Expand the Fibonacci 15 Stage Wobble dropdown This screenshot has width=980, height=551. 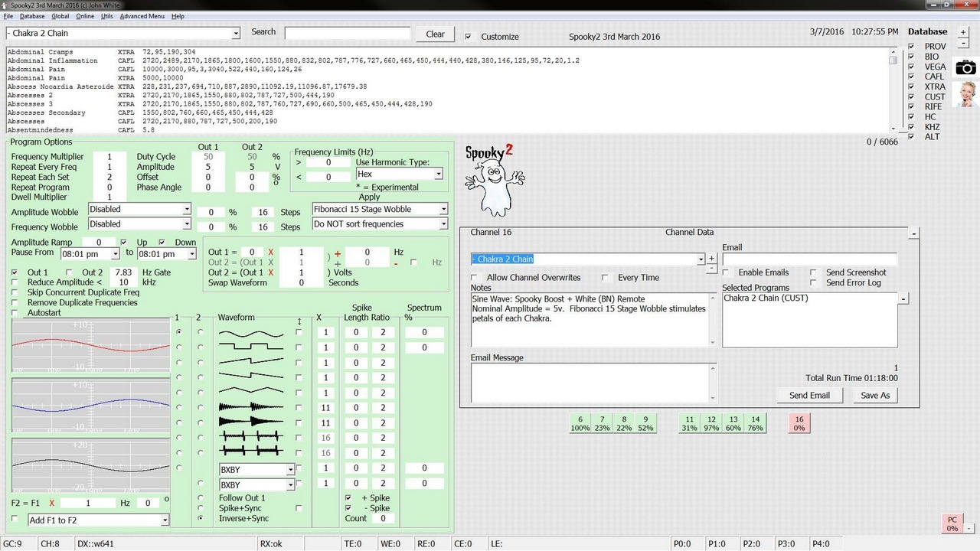click(x=443, y=209)
